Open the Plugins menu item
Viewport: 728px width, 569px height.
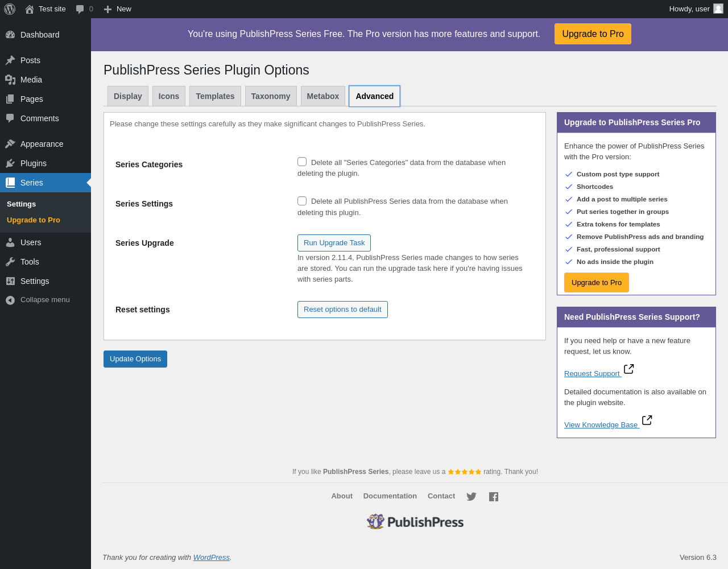(45, 163)
